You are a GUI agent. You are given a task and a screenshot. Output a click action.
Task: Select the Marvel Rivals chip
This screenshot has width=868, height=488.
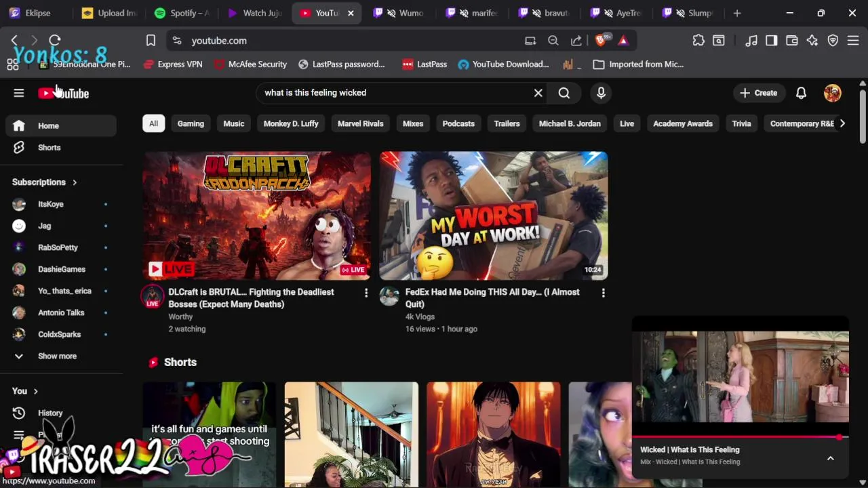361,123
